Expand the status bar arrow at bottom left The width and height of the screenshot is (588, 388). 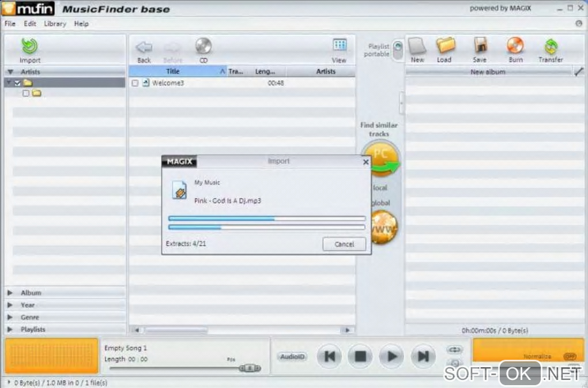point(9,382)
